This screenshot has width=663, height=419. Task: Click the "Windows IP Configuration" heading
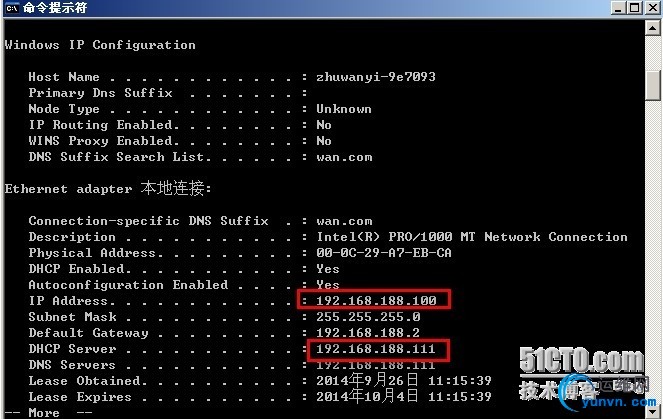(x=100, y=45)
